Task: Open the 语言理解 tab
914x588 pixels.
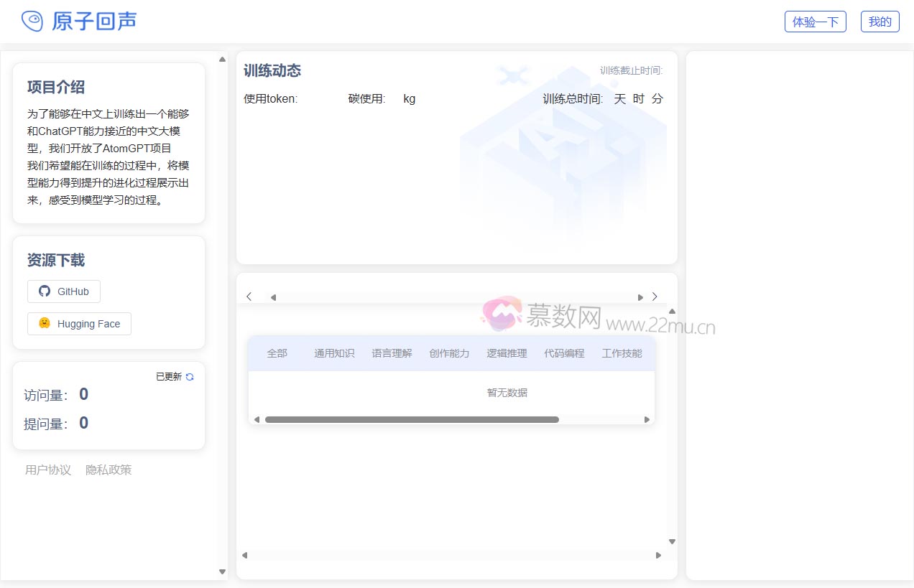Action: 392,353
